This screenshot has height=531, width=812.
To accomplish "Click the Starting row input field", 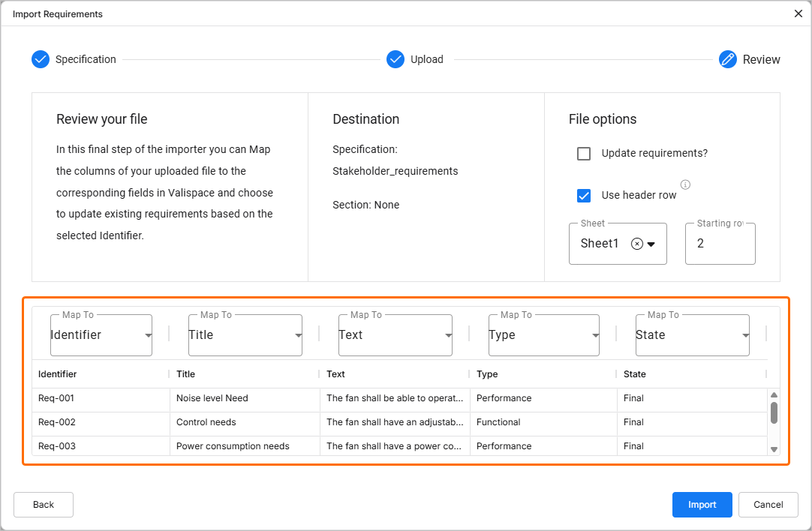I will click(x=720, y=244).
